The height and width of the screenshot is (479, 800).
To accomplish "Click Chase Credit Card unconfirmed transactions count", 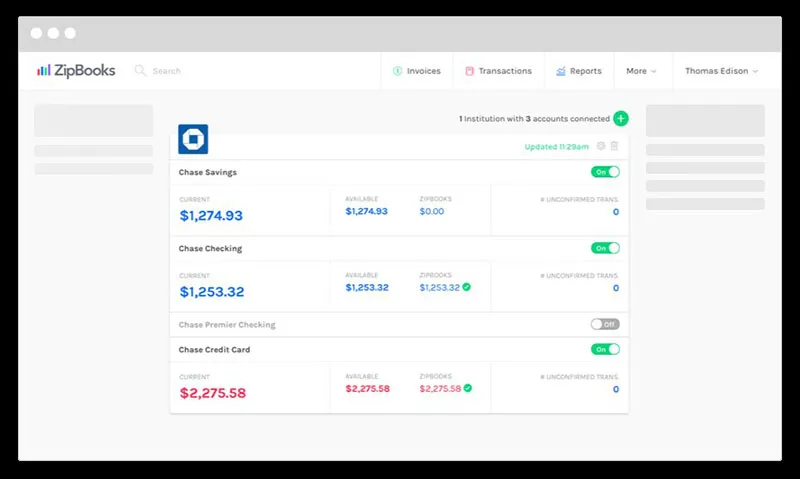I will (x=616, y=389).
